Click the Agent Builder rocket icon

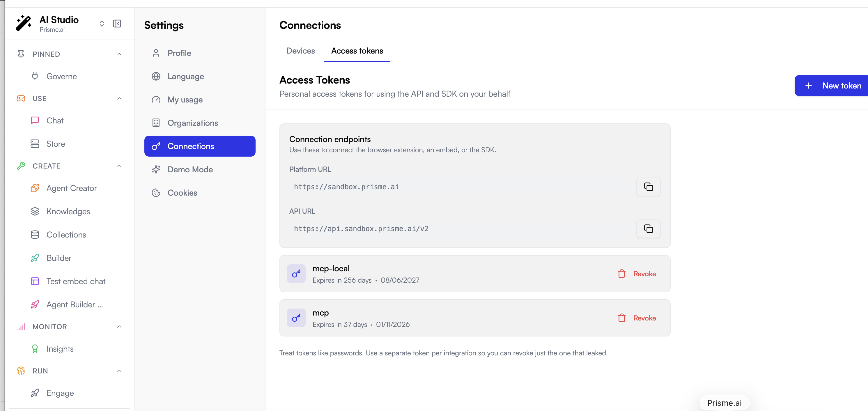(35, 304)
